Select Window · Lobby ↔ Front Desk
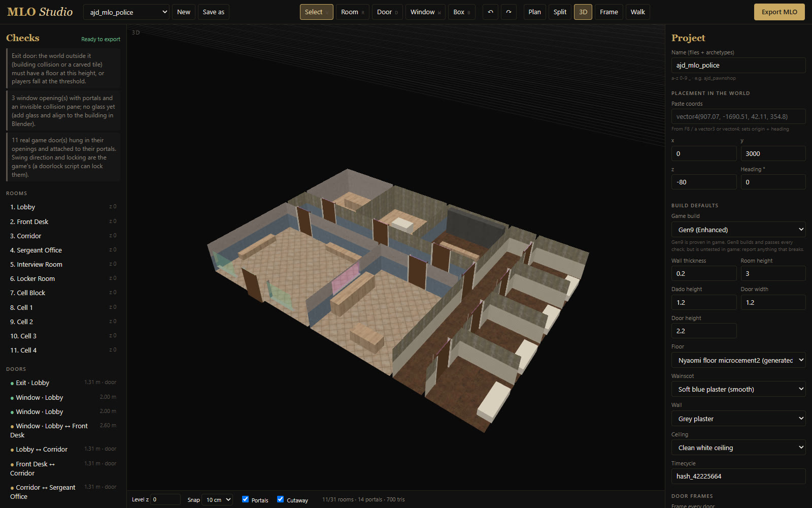The image size is (812, 508). pos(63,430)
